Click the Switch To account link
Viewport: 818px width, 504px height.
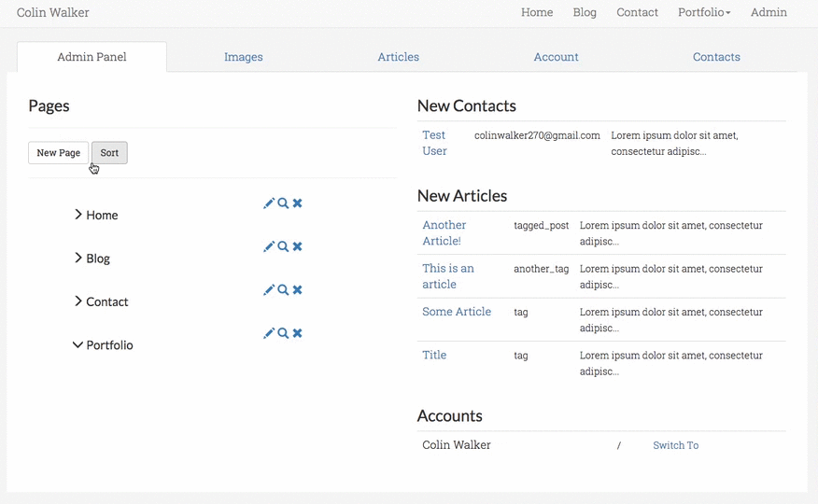tap(675, 445)
